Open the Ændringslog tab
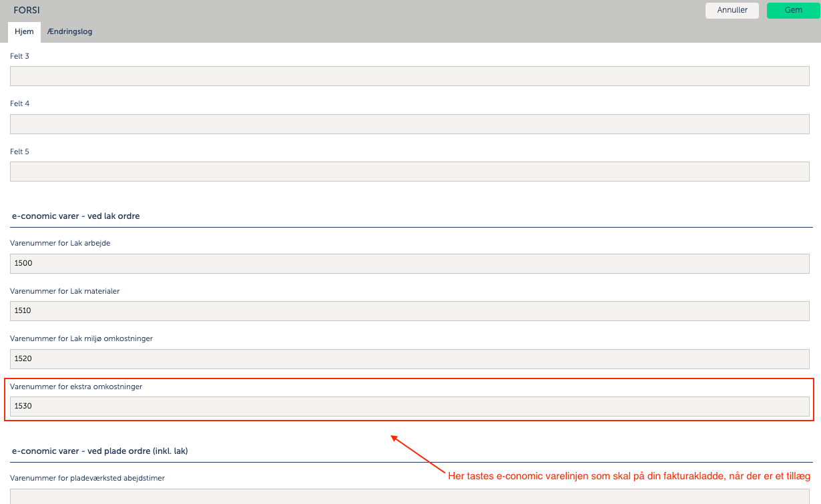This screenshot has width=821, height=504. click(69, 31)
